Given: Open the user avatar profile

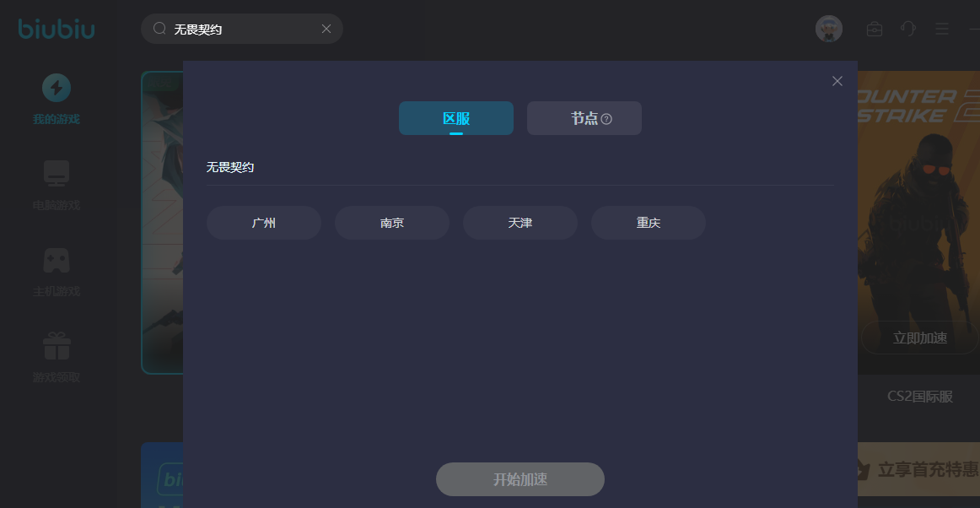Looking at the screenshot, I should (829, 29).
